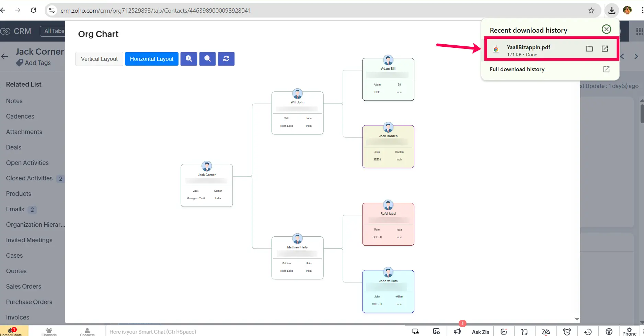Open the analytics icon in the bottom bar

click(504, 331)
